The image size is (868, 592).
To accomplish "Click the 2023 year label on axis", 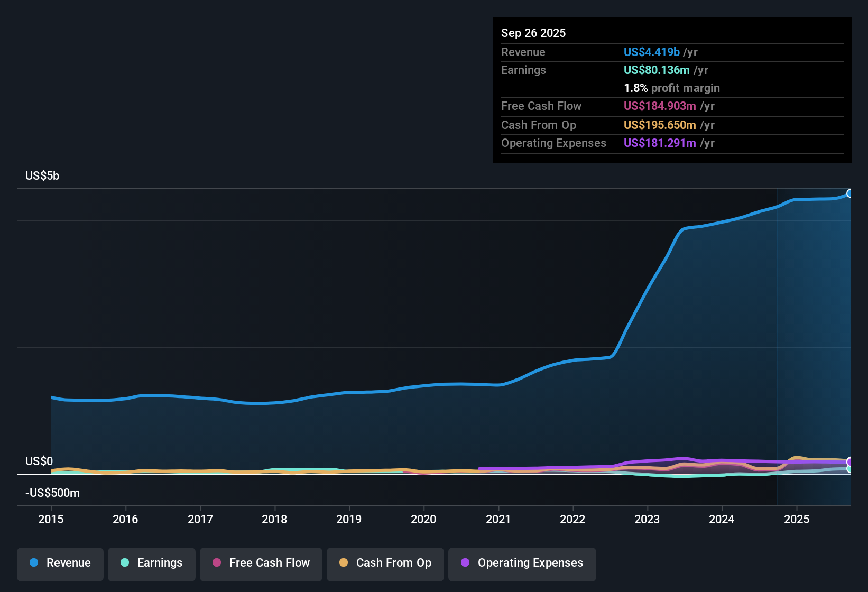I will 647,520.
